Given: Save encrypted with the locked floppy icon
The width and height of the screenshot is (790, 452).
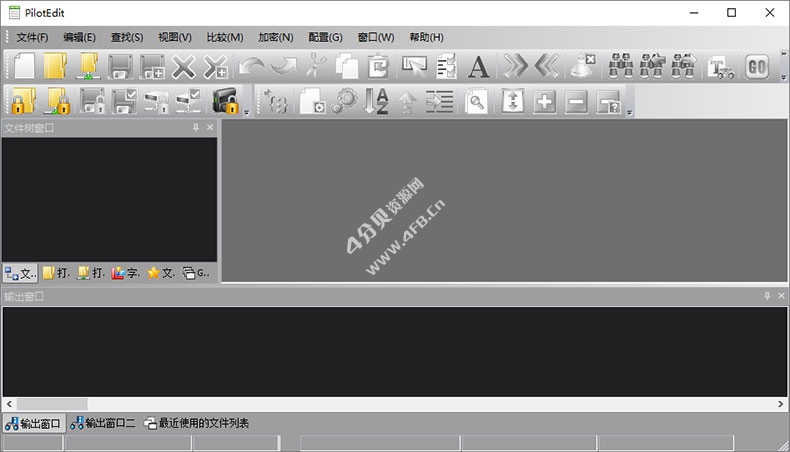Looking at the screenshot, I should click(x=93, y=101).
